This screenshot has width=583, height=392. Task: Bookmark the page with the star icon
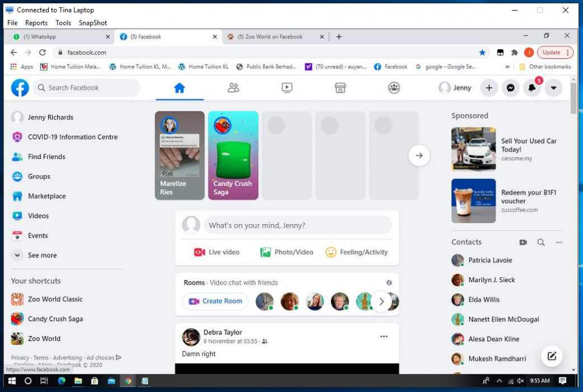click(482, 53)
